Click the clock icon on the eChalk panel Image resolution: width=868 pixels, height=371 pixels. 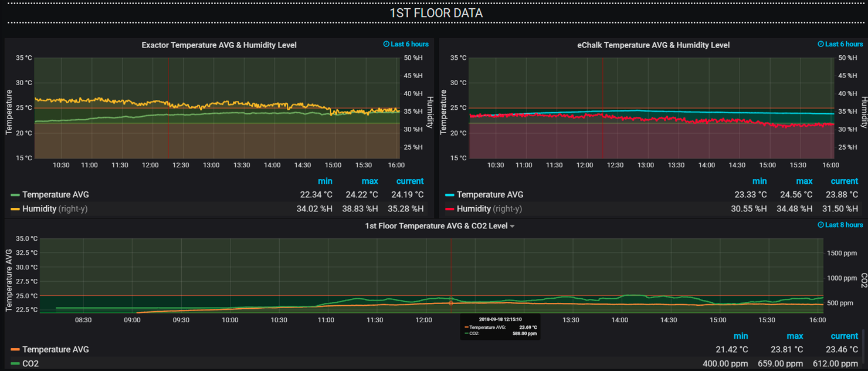(x=820, y=44)
